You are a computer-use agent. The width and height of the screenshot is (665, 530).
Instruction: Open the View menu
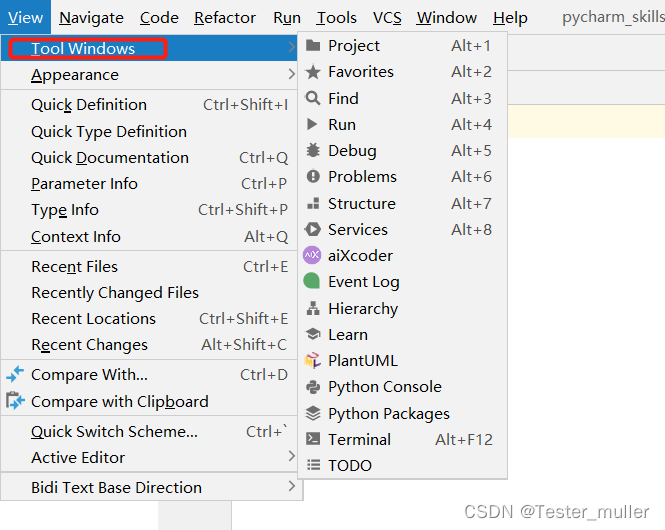point(25,17)
